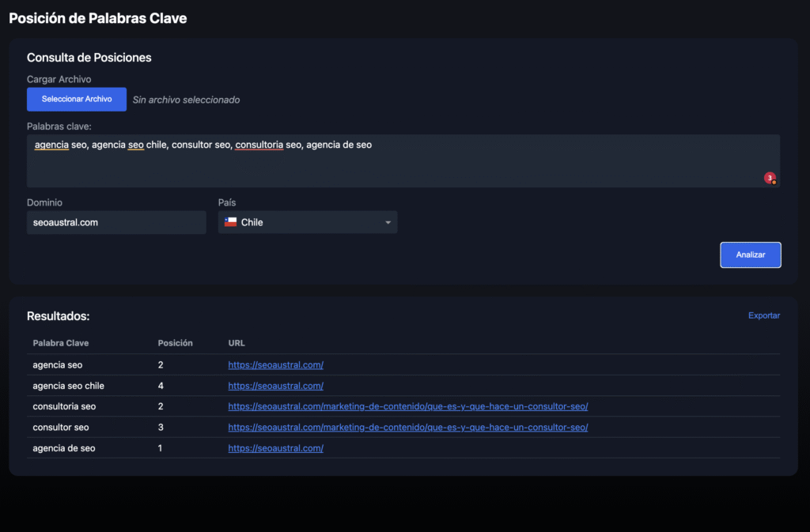The image size is (810, 532).
Task: Select the agencia de seo keyword cell in results
Action: pyautogui.click(x=64, y=448)
